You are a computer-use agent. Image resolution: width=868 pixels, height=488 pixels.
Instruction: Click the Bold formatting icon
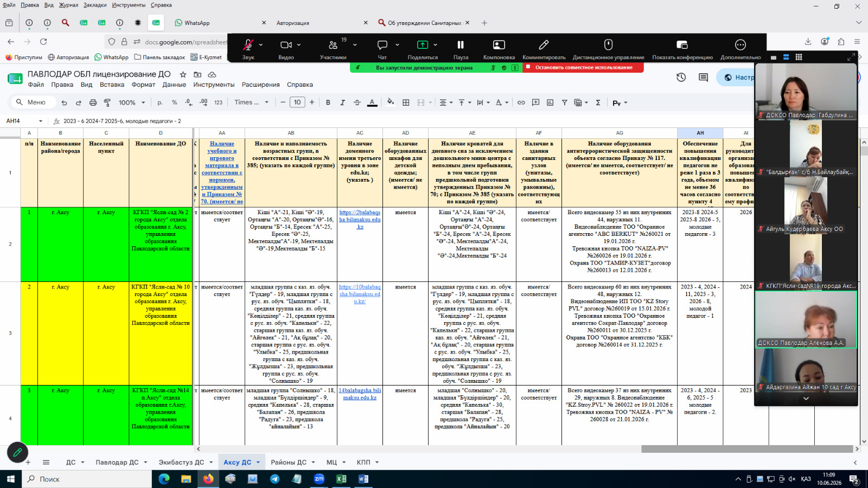(x=328, y=102)
